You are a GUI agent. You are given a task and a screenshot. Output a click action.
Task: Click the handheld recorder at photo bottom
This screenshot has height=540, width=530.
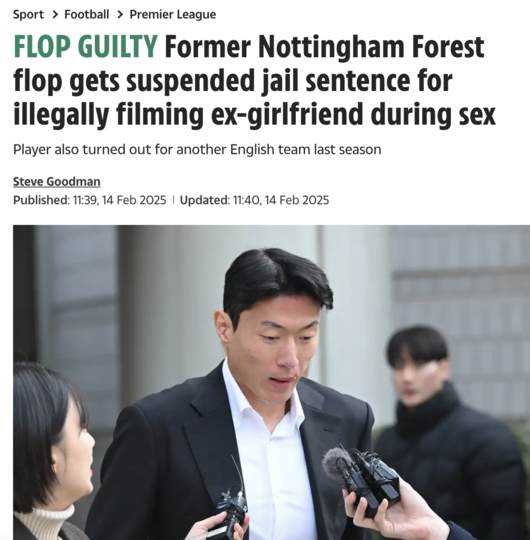231,513
